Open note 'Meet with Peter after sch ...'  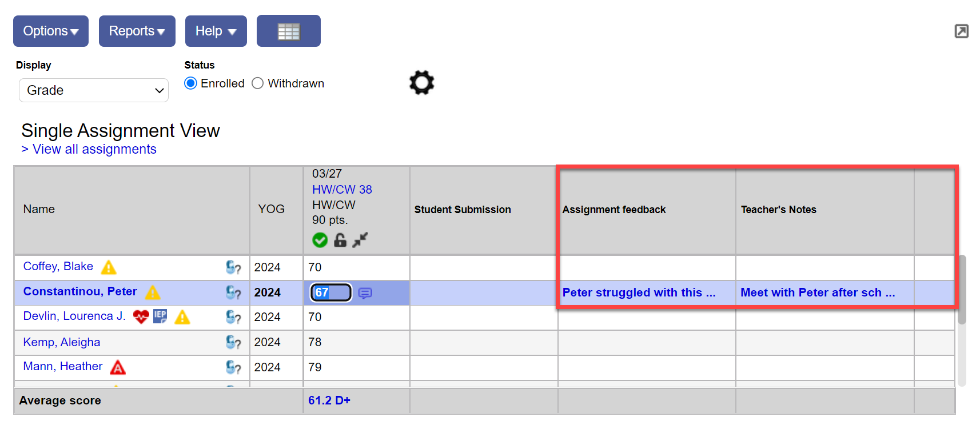(818, 292)
